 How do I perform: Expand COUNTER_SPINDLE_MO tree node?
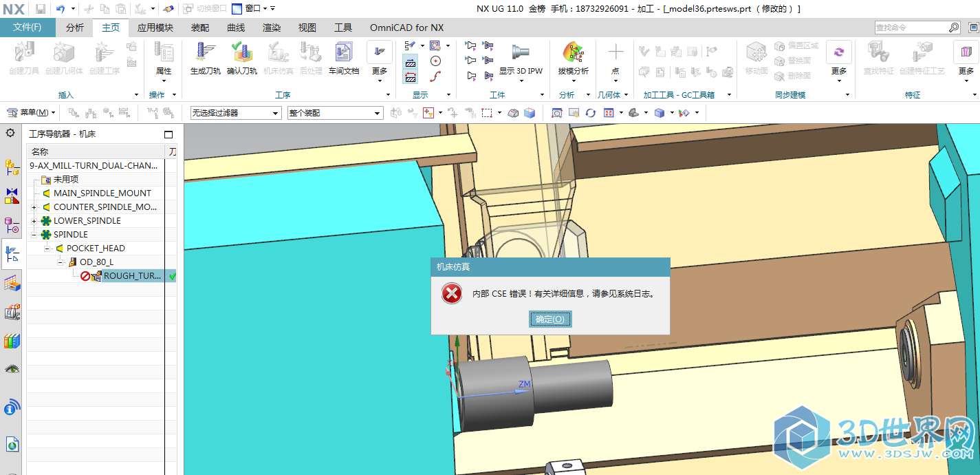[34, 207]
